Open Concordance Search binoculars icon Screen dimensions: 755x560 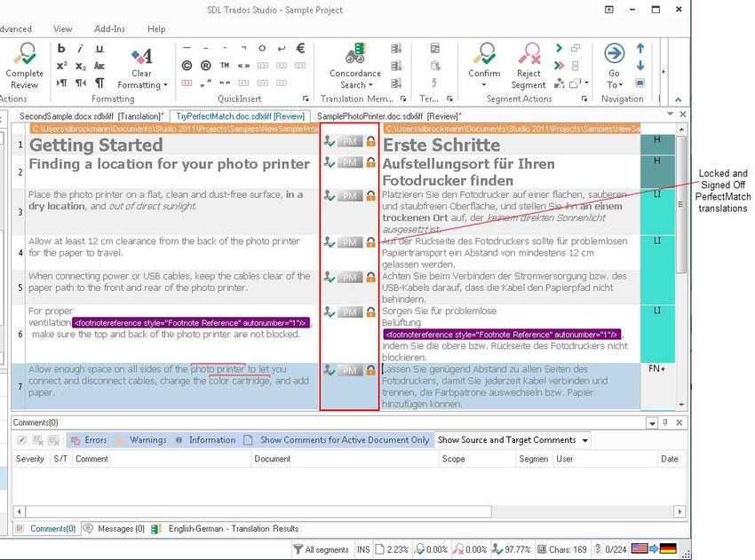click(355, 53)
